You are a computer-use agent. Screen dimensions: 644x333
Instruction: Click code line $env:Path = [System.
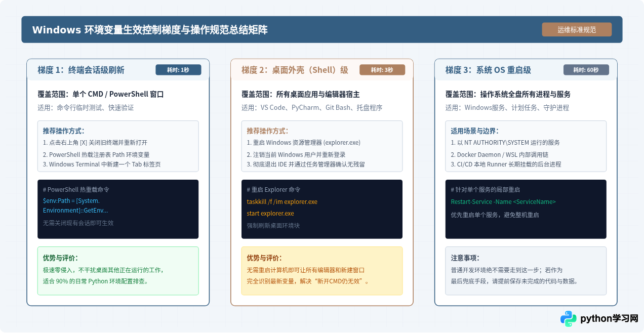[71, 201]
